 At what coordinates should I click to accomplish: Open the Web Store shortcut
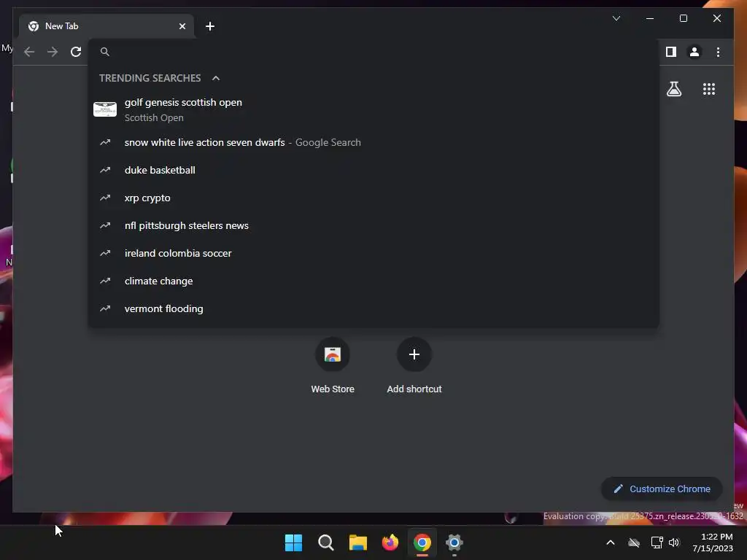(333, 366)
